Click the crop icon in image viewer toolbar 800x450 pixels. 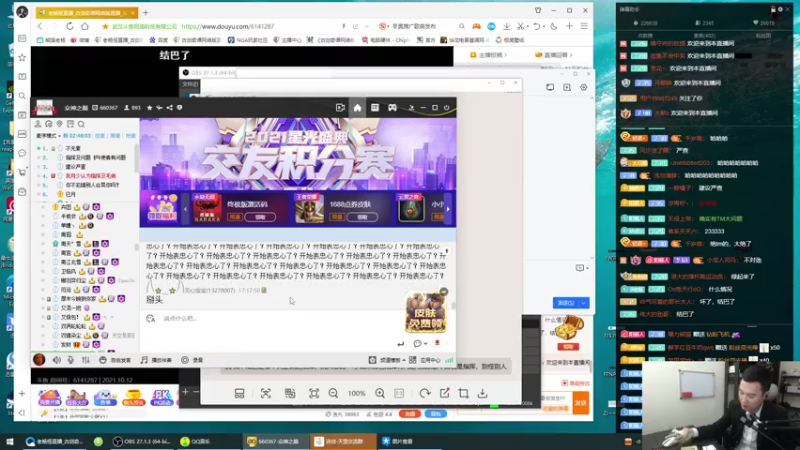[463, 393]
